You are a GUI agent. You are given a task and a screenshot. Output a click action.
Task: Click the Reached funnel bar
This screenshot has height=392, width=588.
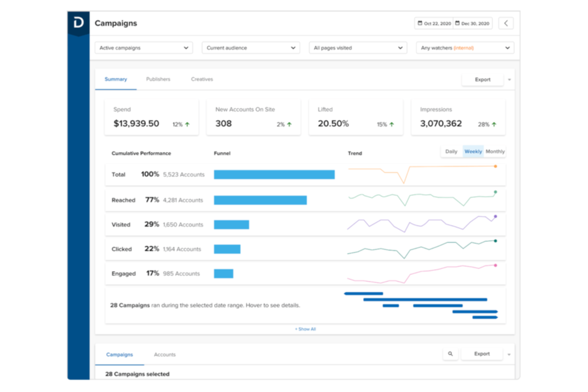260,200
